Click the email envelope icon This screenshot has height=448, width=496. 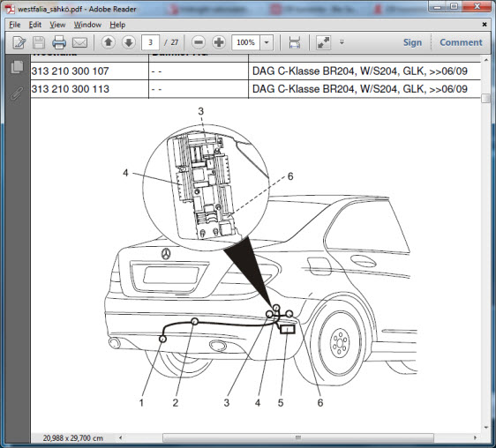(79, 42)
